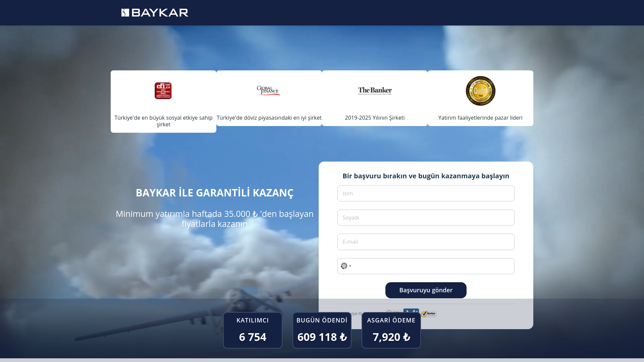Click the KATILIMCI 6 754 counter card
644x362 pixels.
(x=253, y=330)
